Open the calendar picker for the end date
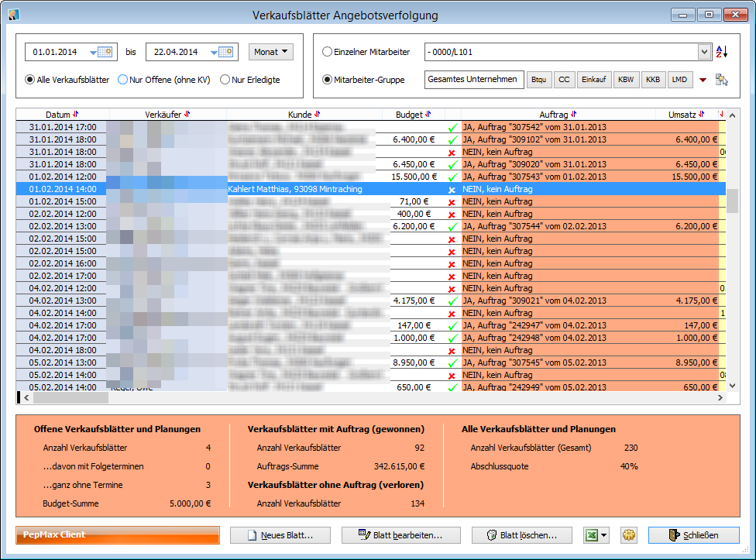 226,53
